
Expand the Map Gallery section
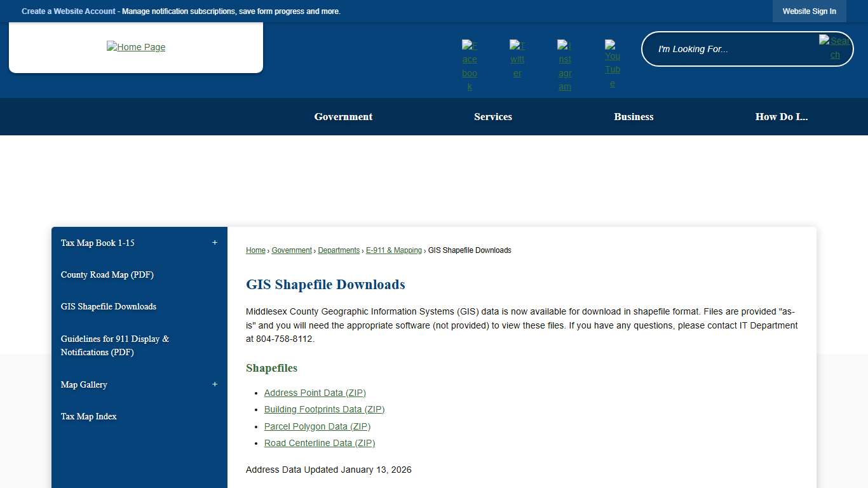(214, 384)
